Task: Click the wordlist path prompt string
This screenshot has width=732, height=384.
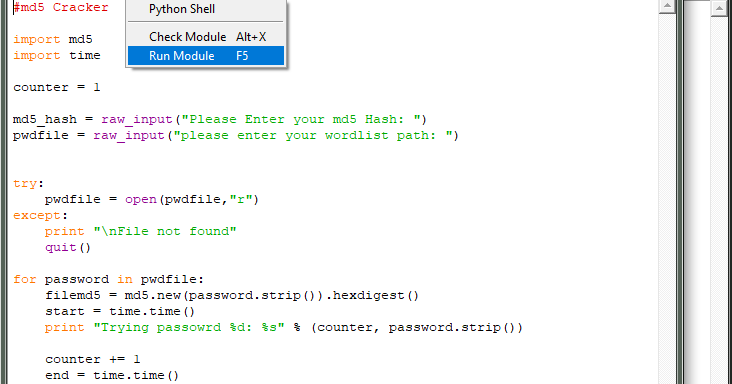Action: coord(313,135)
